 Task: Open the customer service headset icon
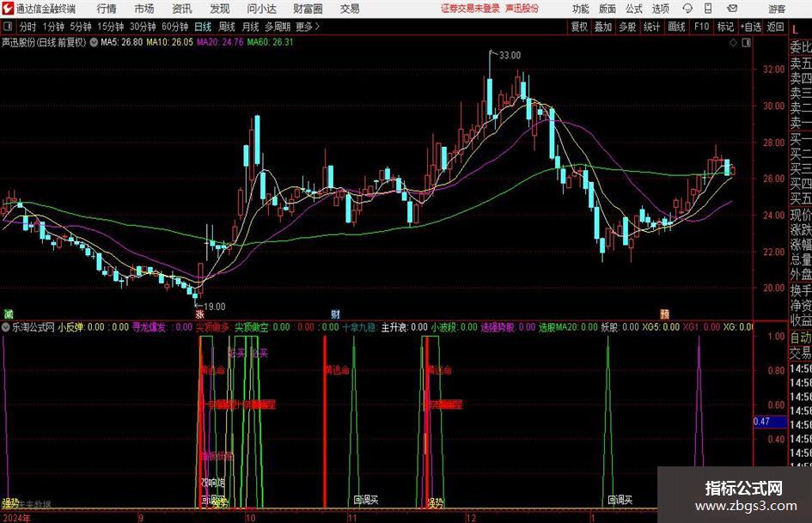click(x=687, y=9)
